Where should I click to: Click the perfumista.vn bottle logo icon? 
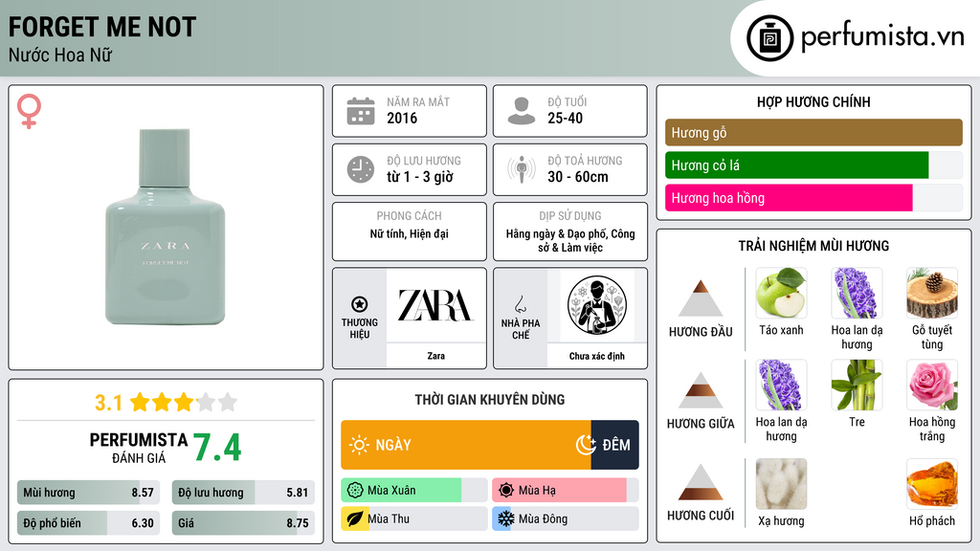(x=770, y=38)
